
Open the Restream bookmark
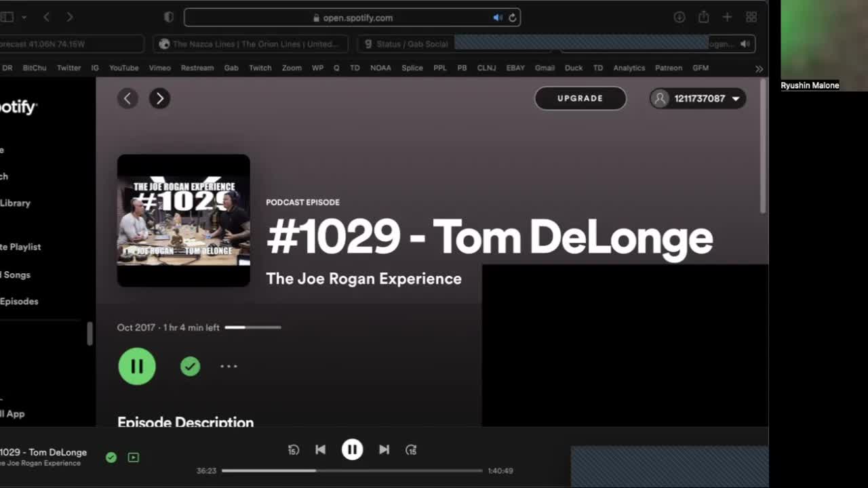197,68
